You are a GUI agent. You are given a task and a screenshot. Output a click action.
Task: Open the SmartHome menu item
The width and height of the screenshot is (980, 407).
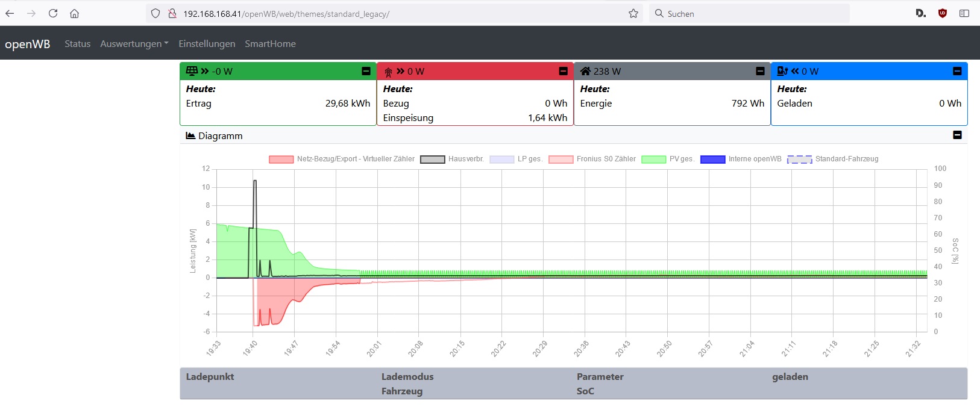coord(270,43)
